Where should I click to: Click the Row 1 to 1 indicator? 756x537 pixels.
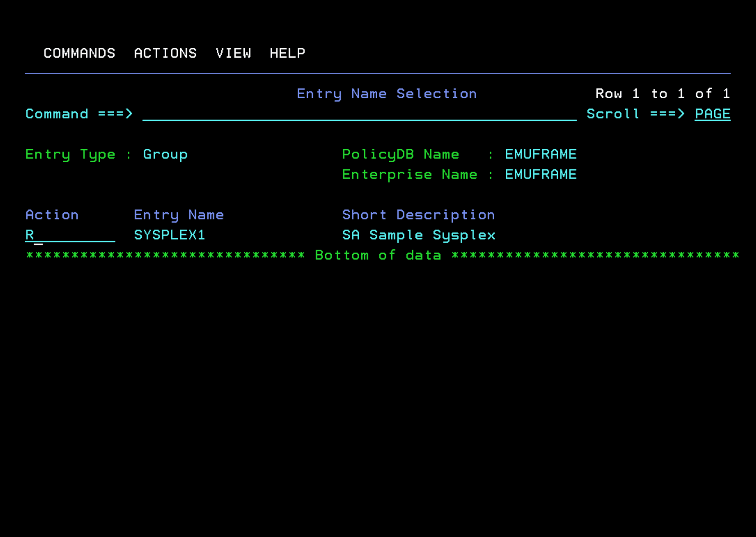(x=662, y=93)
